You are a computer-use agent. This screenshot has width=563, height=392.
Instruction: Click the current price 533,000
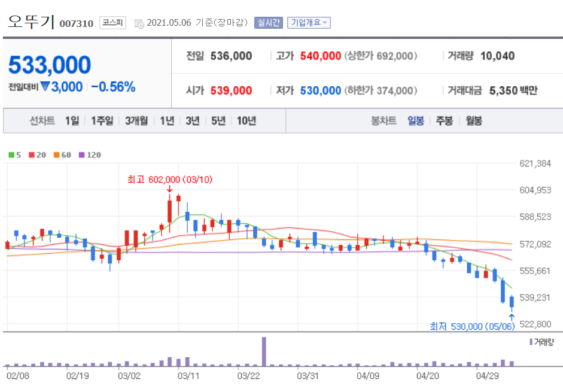(50, 65)
